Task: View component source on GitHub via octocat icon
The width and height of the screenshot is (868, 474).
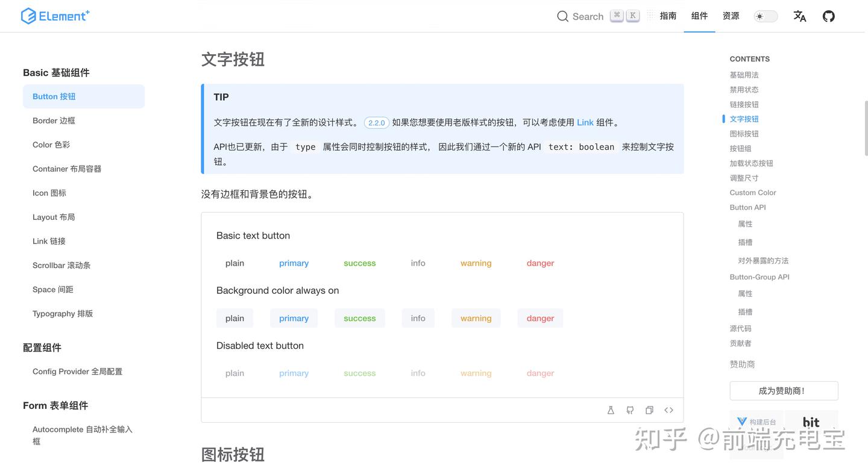Action: coord(630,410)
